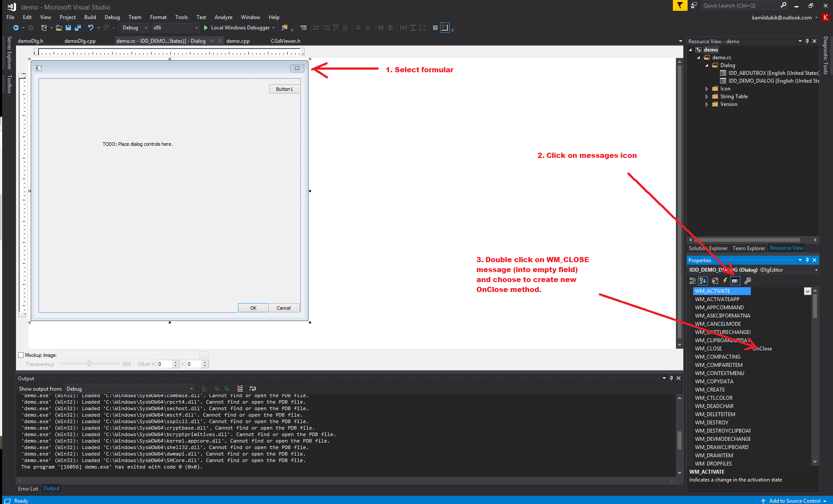This screenshot has width=833, height=504.
Task: Click the Mockup Transparency slider handle
Action: 89,364
